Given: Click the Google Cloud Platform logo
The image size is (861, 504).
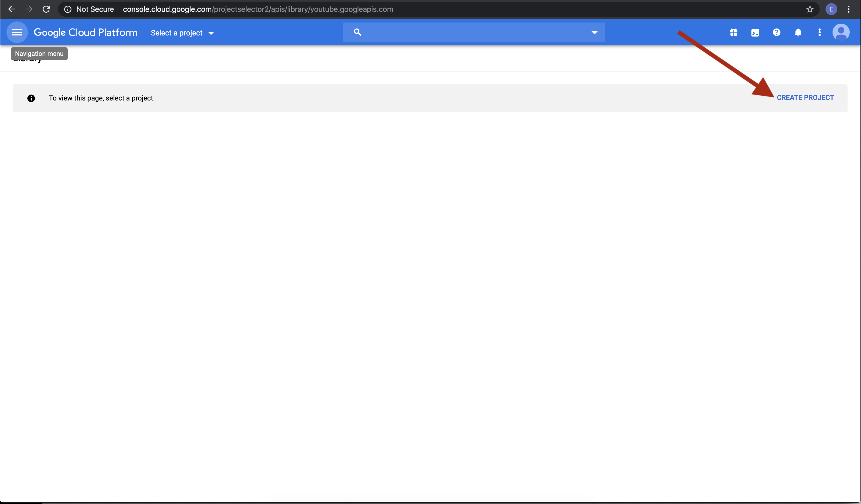Looking at the screenshot, I should (x=85, y=33).
